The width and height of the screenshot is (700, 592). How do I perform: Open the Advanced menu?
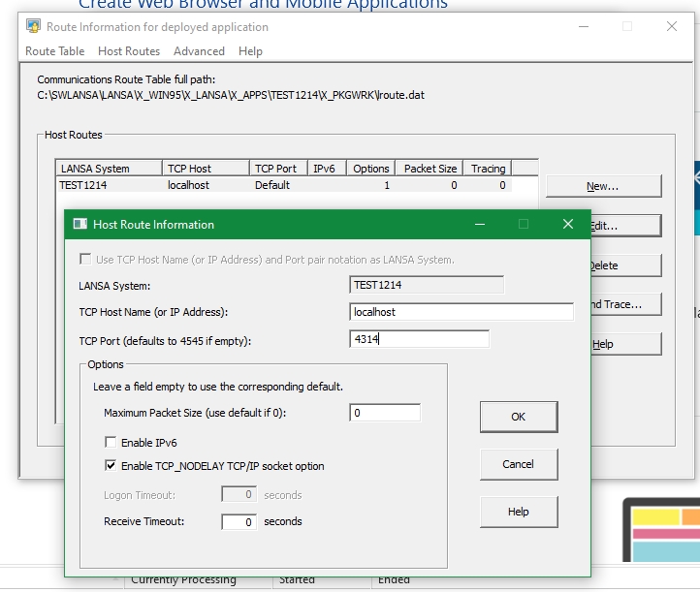tap(199, 51)
